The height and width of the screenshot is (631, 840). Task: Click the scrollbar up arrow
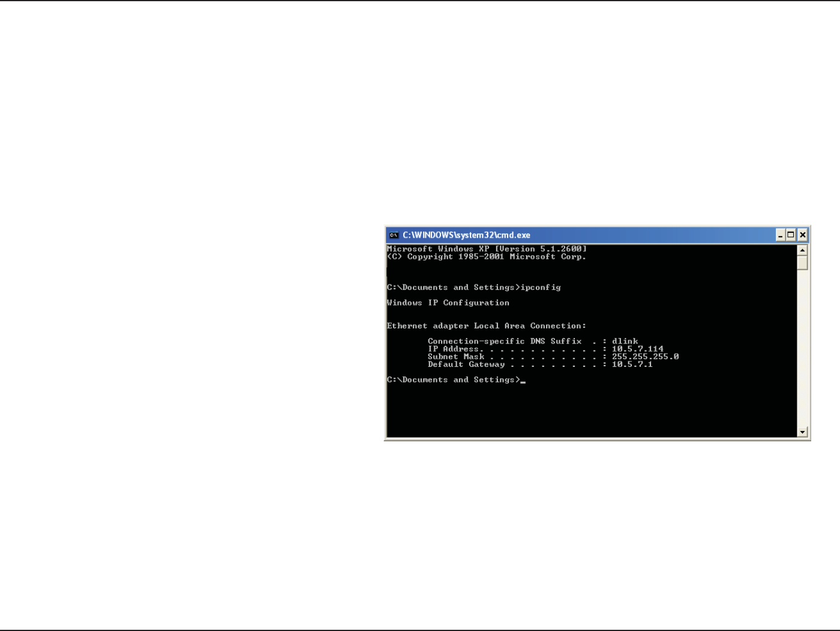[802, 250]
